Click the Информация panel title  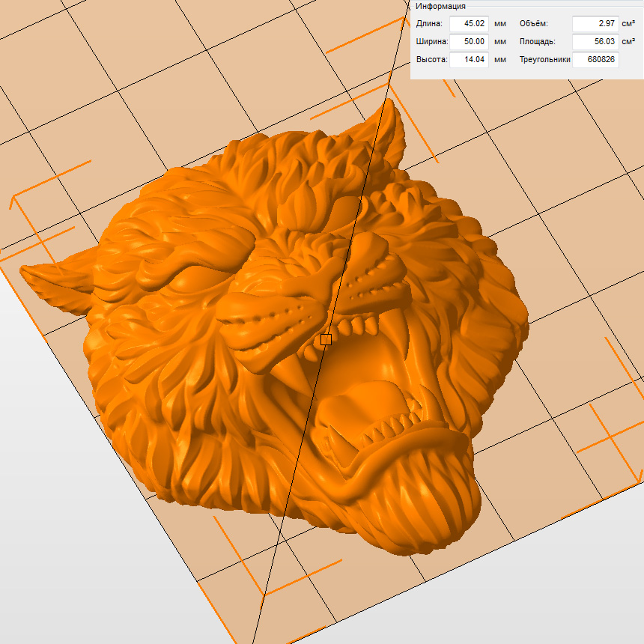(x=441, y=6)
